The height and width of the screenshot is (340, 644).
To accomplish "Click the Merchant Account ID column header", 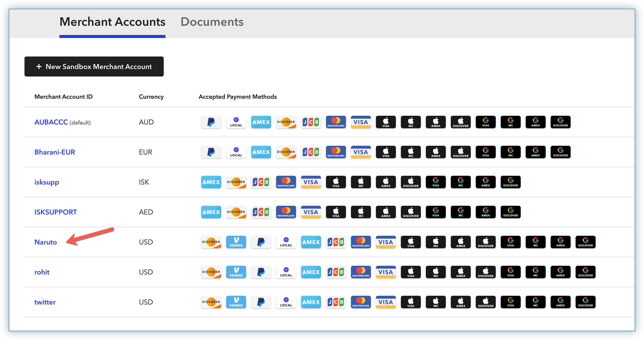I will tap(63, 97).
